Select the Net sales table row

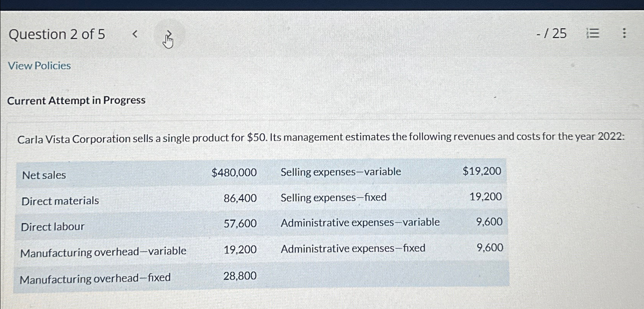pos(44,174)
